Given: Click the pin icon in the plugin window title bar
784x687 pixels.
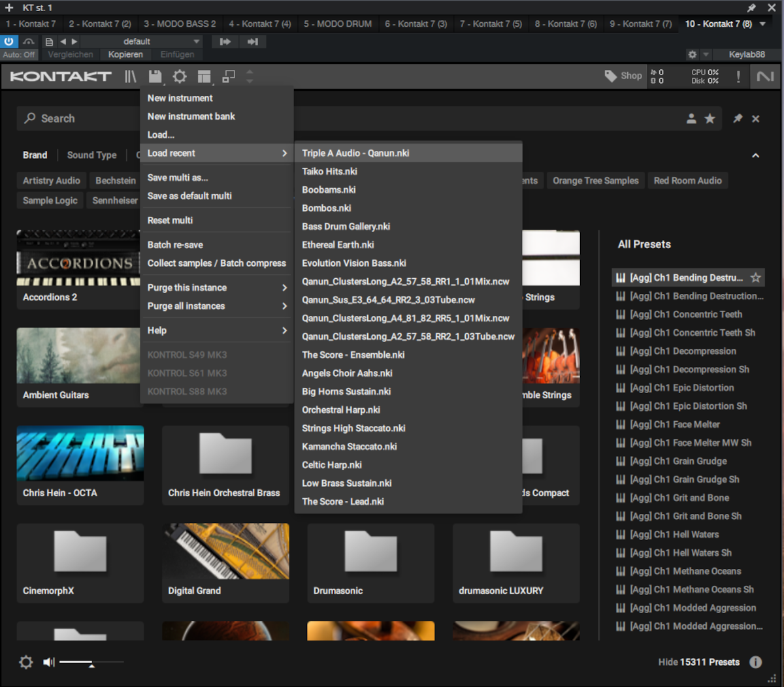Looking at the screenshot, I should [751, 8].
